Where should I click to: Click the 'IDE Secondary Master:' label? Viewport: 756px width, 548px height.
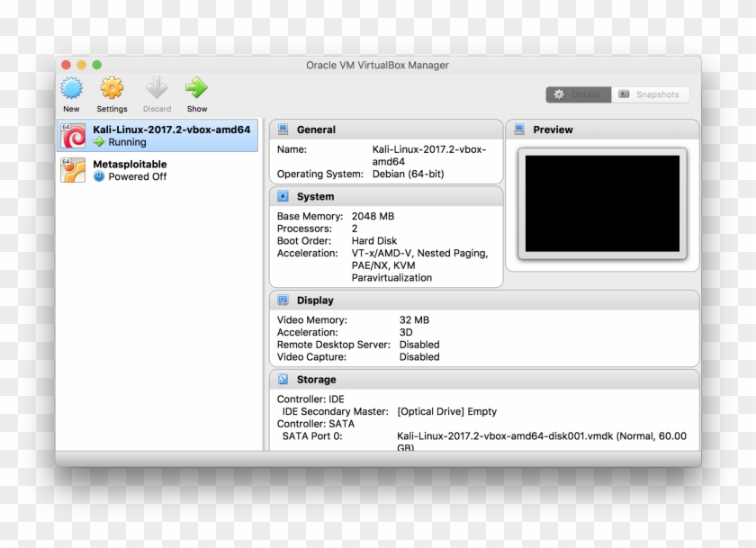[335, 411]
